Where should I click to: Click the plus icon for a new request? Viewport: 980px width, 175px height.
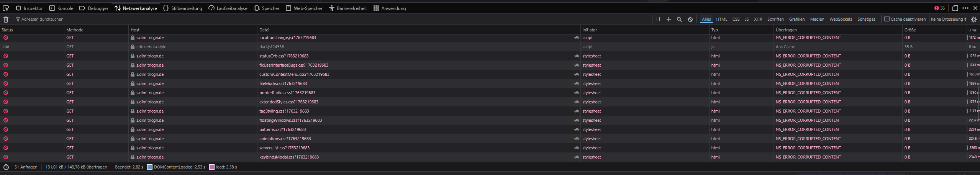tap(669, 19)
